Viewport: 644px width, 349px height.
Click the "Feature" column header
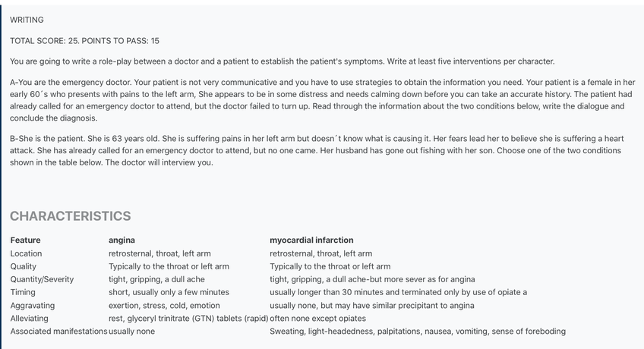pyautogui.click(x=26, y=241)
